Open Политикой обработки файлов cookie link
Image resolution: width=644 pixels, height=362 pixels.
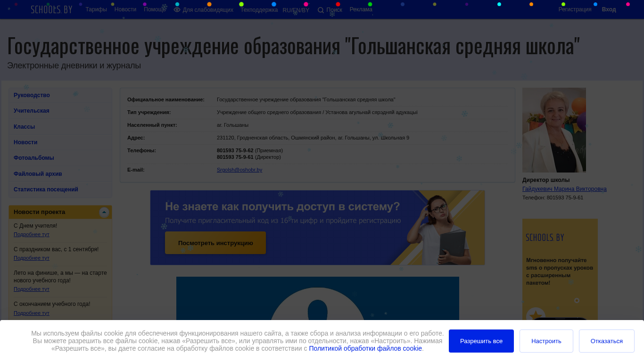365,348
